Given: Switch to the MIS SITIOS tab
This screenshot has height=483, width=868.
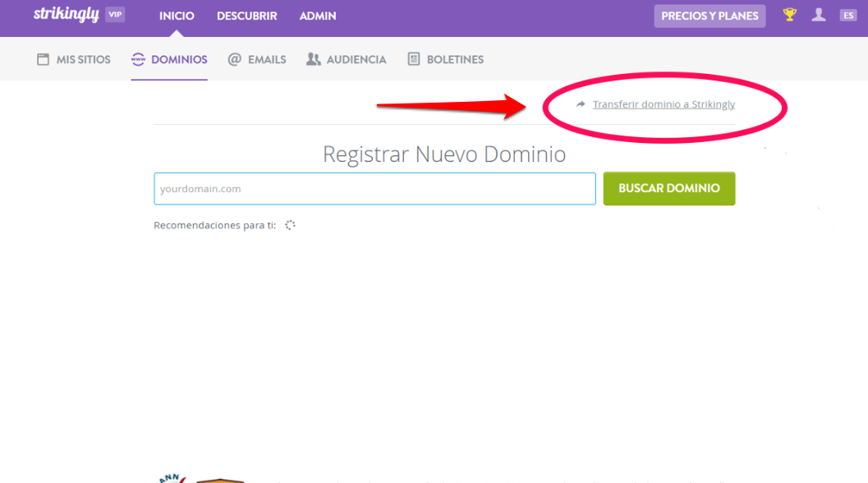Looking at the screenshot, I should [74, 59].
